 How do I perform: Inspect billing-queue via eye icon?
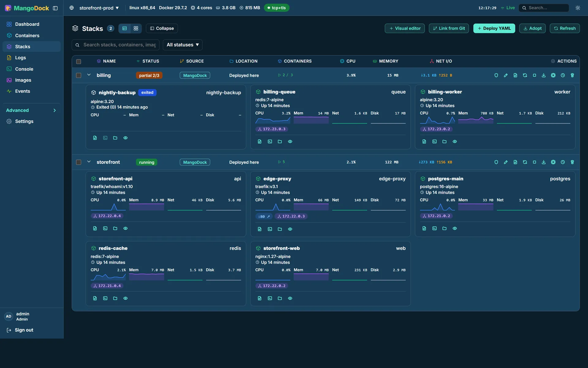290,142
